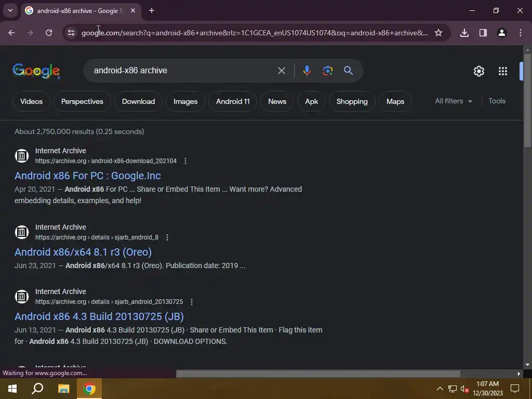The height and width of the screenshot is (399, 532).
Task: Open the muted volume tray icon
Action: (x=464, y=389)
